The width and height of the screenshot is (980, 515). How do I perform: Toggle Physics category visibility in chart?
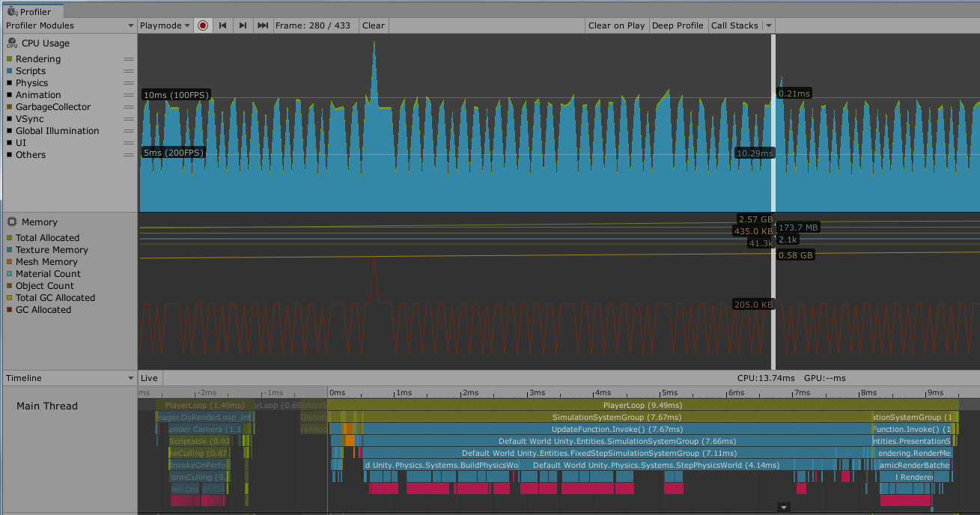pos(10,83)
